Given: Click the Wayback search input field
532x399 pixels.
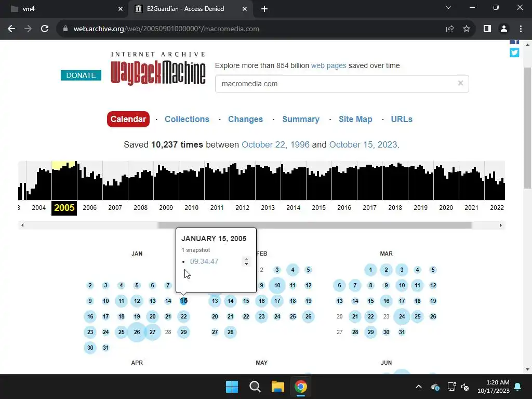Looking at the screenshot, I should (342, 84).
